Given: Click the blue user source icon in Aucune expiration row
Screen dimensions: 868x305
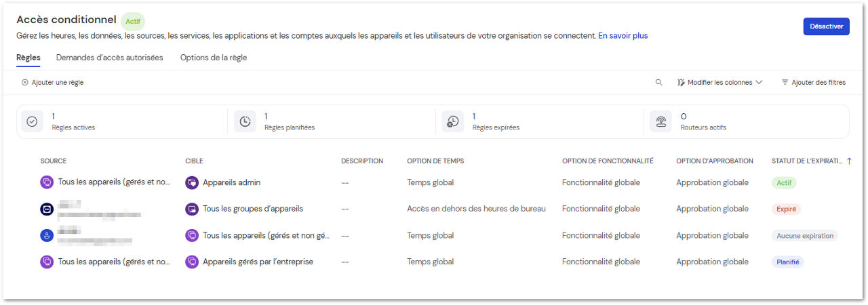Looking at the screenshot, I should click(47, 235).
